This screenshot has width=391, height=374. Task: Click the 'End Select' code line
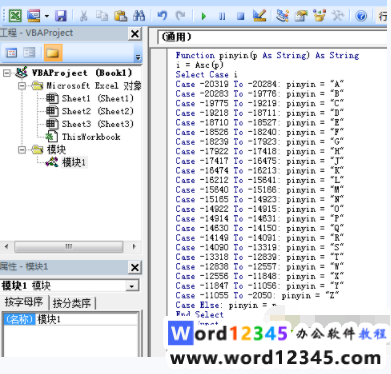[200, 315]
